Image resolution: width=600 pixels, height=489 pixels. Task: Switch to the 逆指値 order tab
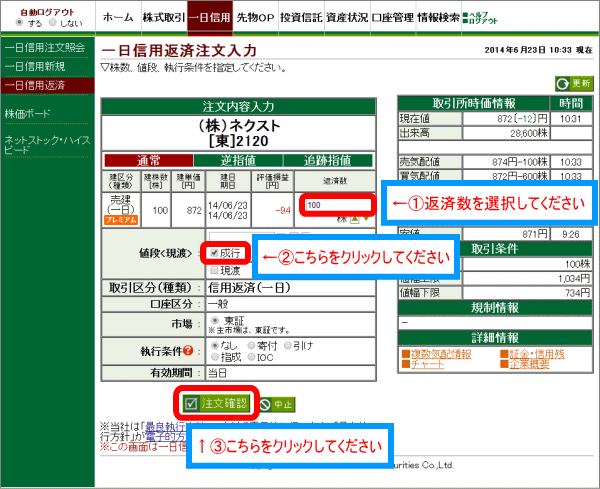point(238,161)
